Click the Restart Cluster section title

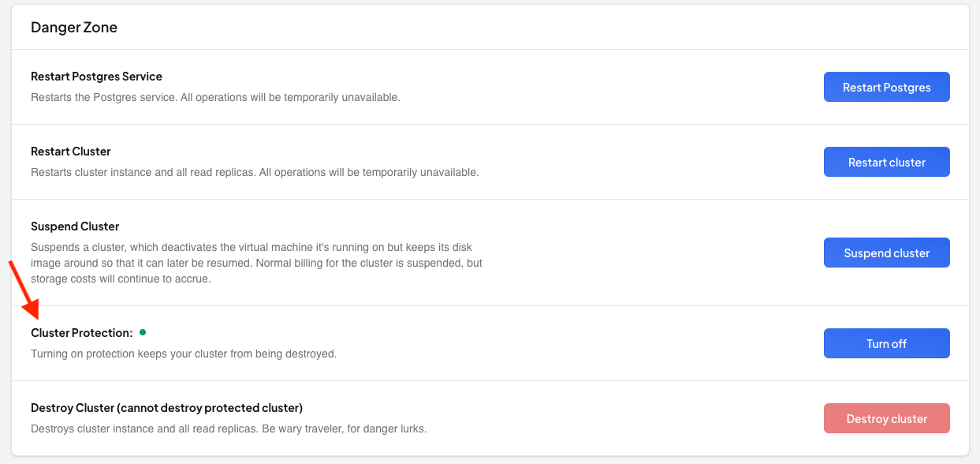[x=70, y=152]
